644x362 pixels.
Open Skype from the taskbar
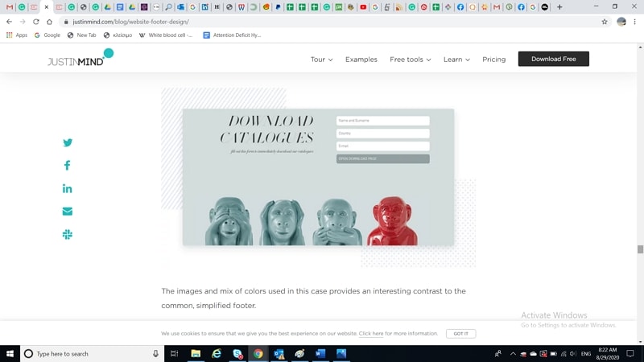click(237, 353)
